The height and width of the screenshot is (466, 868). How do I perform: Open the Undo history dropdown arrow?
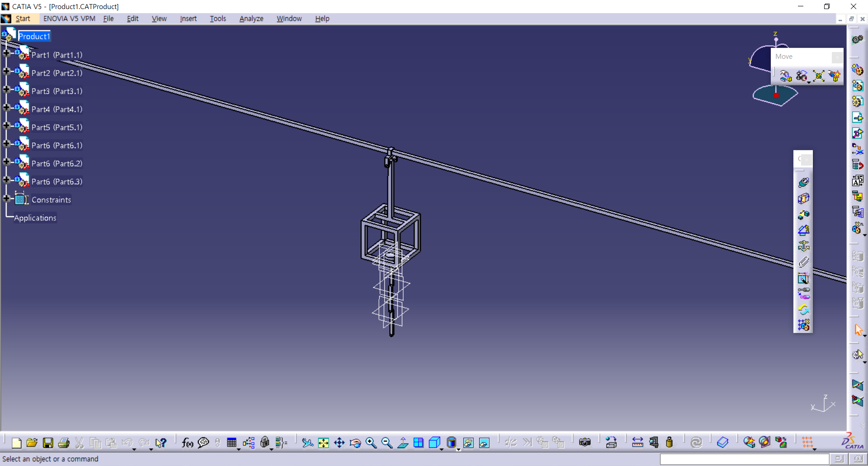(134, 449)
